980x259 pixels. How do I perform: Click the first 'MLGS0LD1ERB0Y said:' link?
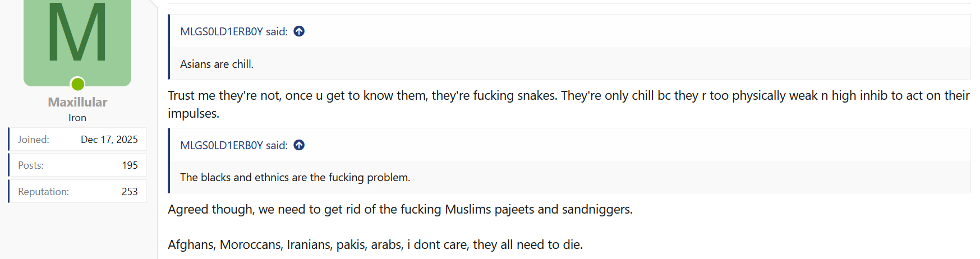[233, 31]
